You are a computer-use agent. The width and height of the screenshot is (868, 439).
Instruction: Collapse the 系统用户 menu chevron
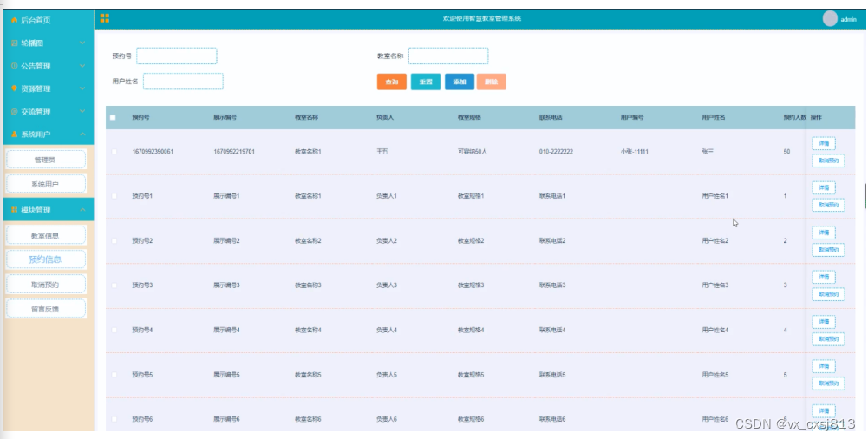pyautogui.click(x=82, y=134)
